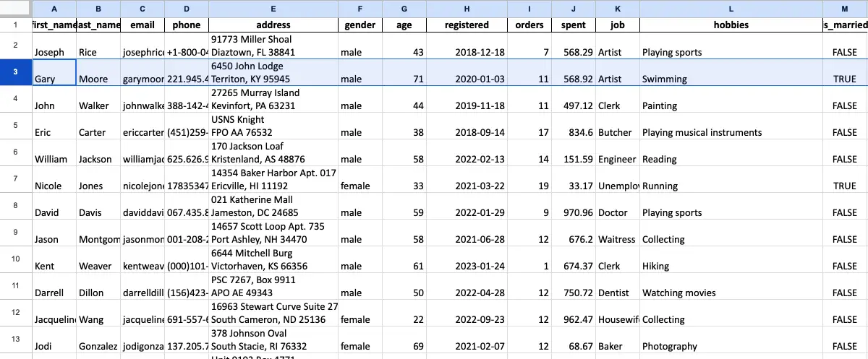Click the 'spent' header cell

[x=574, y=25]
